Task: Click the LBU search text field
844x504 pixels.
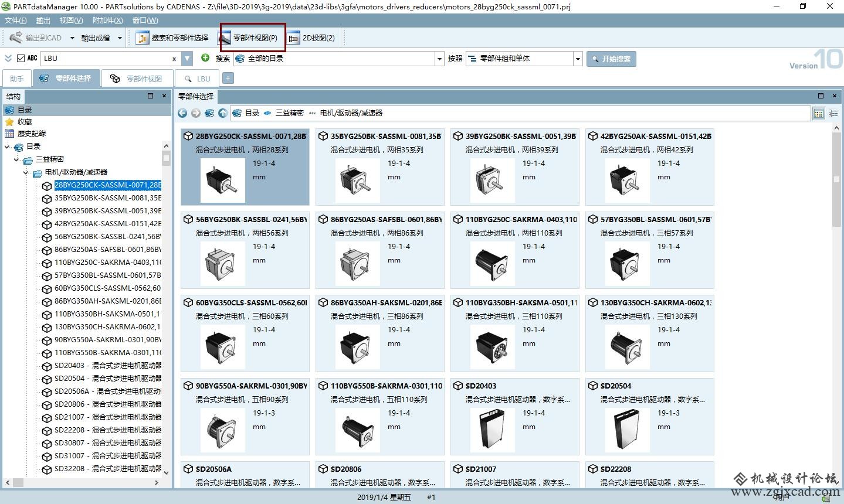Action: (x=106, y=58)
